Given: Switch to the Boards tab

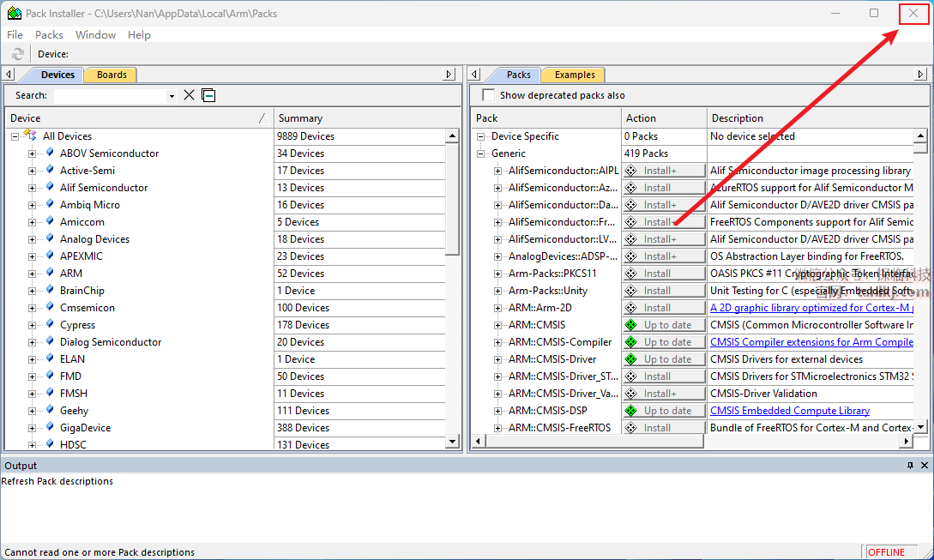Looking at the screenshot, I should [111, 75].
